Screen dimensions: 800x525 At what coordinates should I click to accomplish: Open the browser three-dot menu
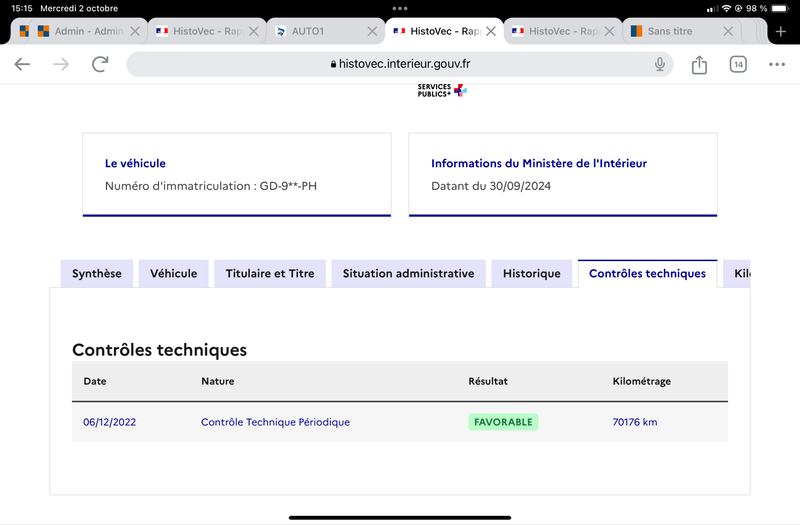[x=777, y=64]
